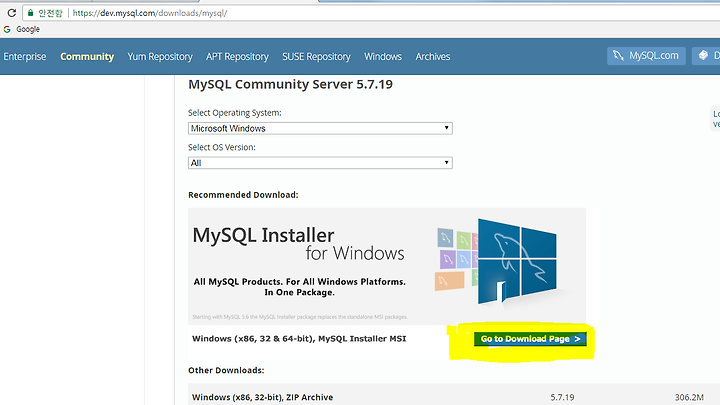Expand the Select Operating System dropdown

pos(320,128)
